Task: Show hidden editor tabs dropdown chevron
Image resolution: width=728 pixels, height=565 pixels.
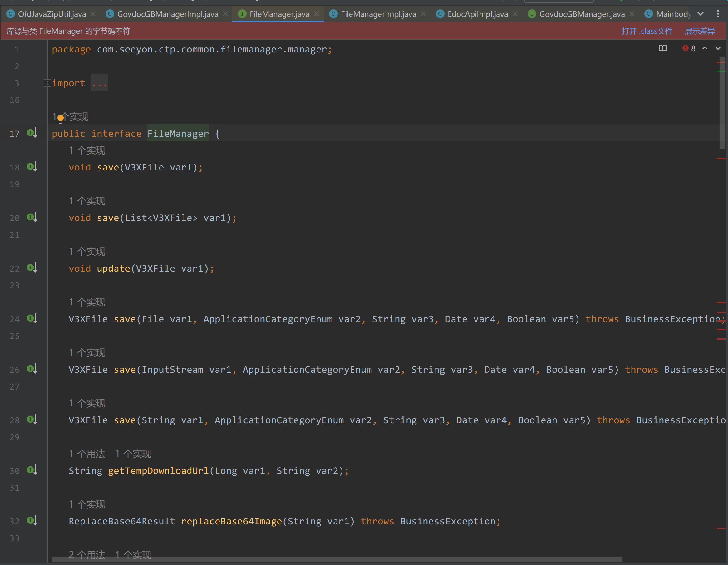Action: [700, 14]
